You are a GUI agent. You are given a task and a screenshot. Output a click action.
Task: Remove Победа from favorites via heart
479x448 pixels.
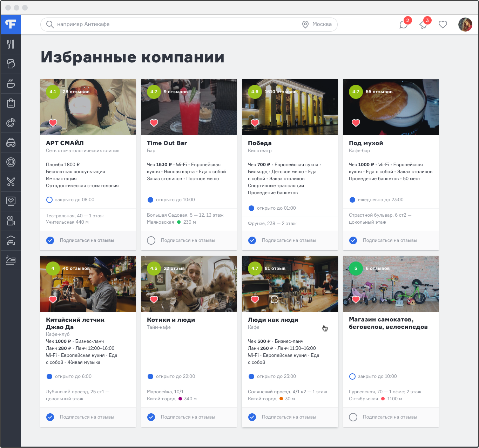255,123
